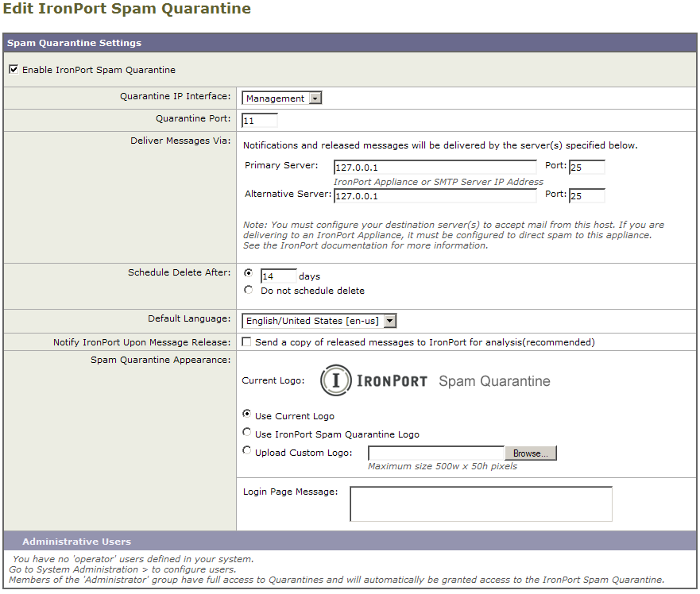This screenshot has width=700, height=594.
Task: Click the Current Logo label
Action: pos(273,380)
